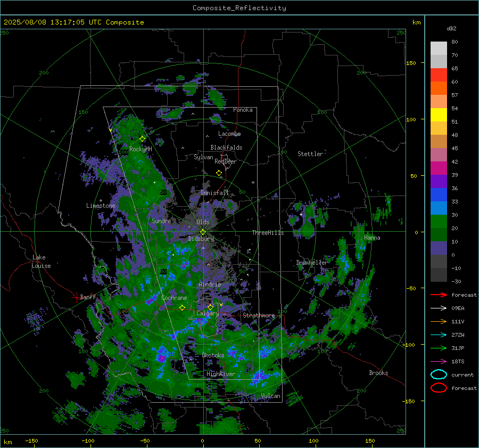Click the RedDeer city label
The width and height of the screenshot is (479, 448).
click(x=226, y=161)
